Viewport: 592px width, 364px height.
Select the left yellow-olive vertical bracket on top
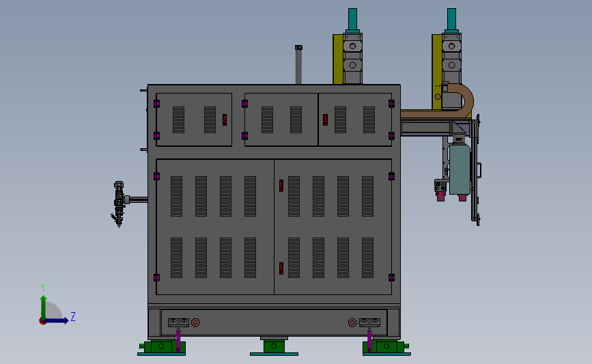click(x=337, y=59)
